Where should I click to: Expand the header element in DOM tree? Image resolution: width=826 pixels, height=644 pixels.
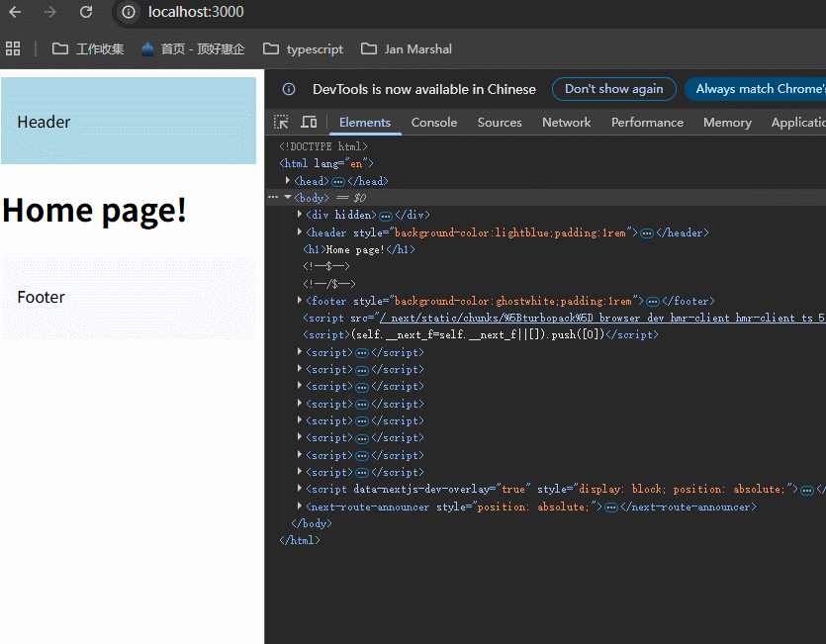point(301,232)
